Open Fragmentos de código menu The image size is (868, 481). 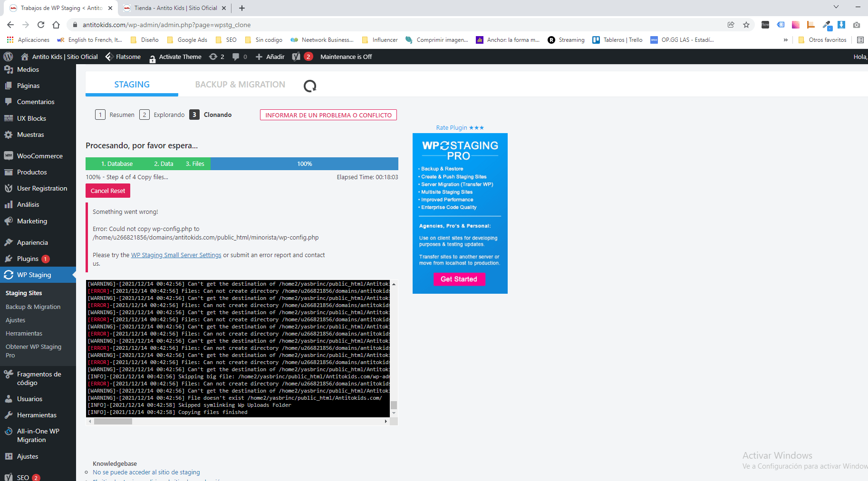[39, 378]
